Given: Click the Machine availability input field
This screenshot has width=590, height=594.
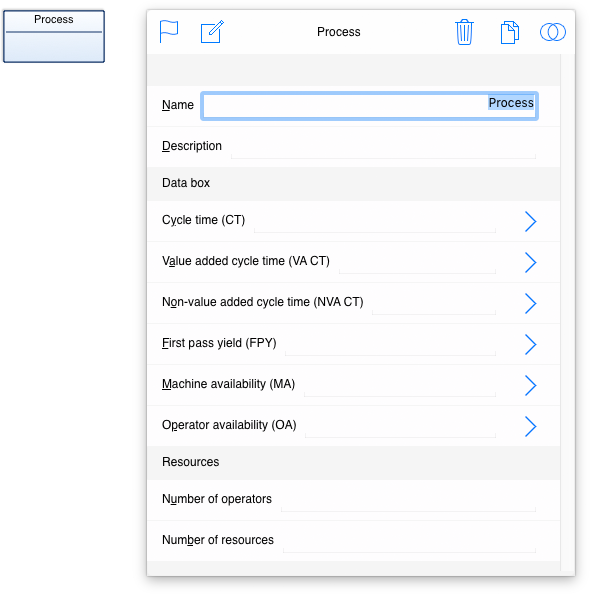Looking at the screenshot, I should click(x=400, y=386).
